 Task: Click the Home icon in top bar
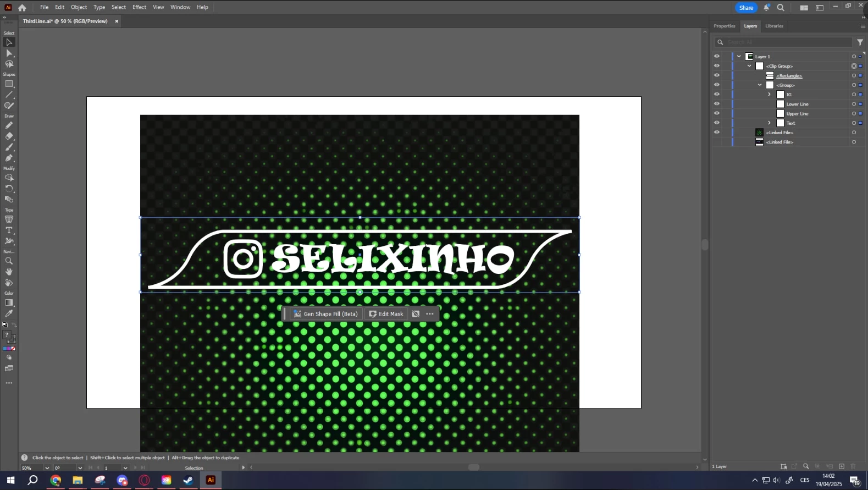(22, 8)
